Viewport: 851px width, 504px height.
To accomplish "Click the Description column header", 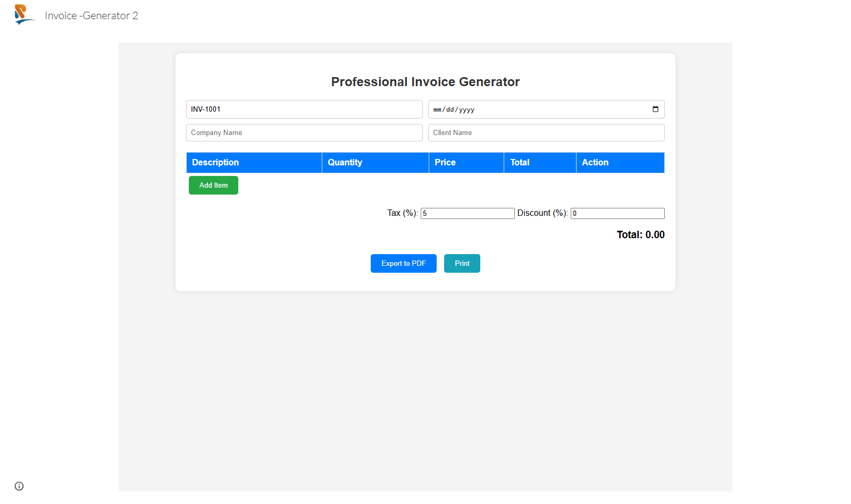I will click(254, 163).
